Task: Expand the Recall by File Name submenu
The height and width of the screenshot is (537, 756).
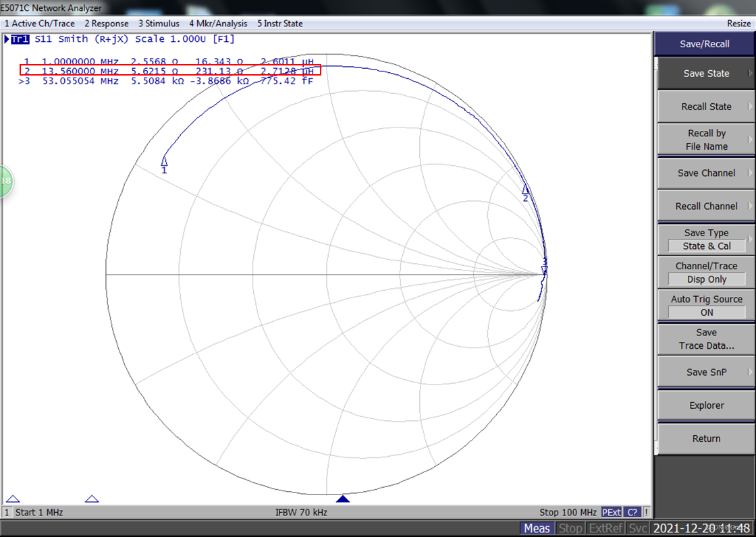Action: (706, 140)
